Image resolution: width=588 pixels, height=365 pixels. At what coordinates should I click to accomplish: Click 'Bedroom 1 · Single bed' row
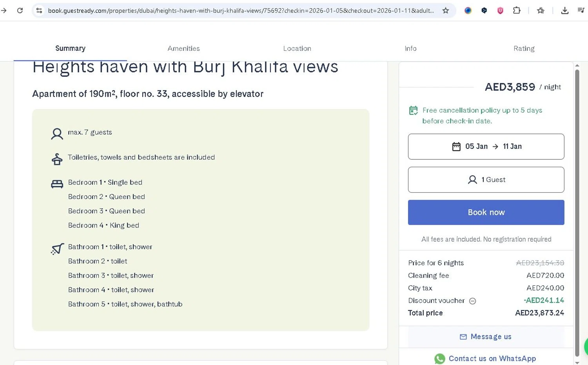click(x=105, y=182)
